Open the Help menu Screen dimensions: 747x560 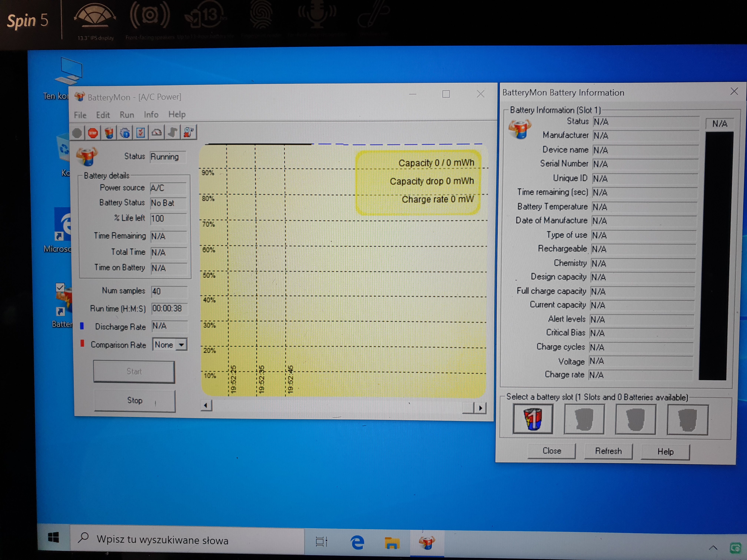177,114
